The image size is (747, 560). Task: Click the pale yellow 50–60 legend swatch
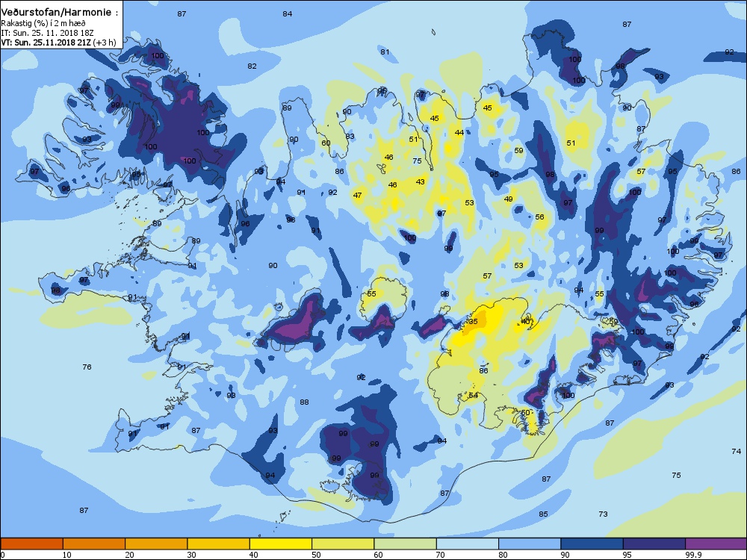click(x=343, y=544)
